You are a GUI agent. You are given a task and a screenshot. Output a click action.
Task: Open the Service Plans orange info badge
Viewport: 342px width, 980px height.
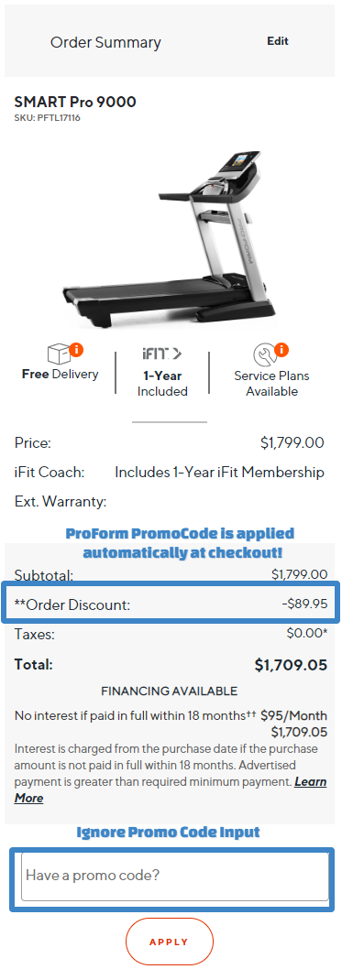pos(281,349)
